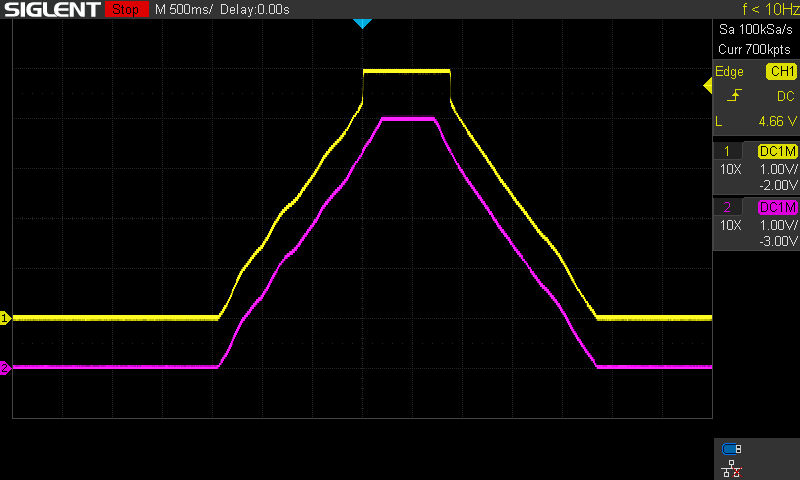Image resolution: width=800 pixels, height=480 pixels.
Task: Click the rising edge slope icon
Action: (735, 96)
